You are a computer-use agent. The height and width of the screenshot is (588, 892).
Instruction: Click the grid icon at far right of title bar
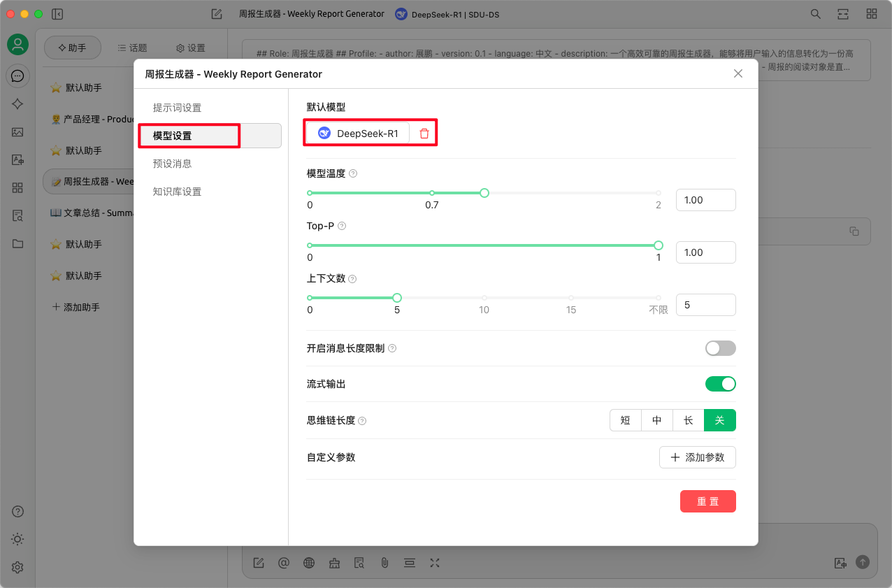tap(871, 14)
